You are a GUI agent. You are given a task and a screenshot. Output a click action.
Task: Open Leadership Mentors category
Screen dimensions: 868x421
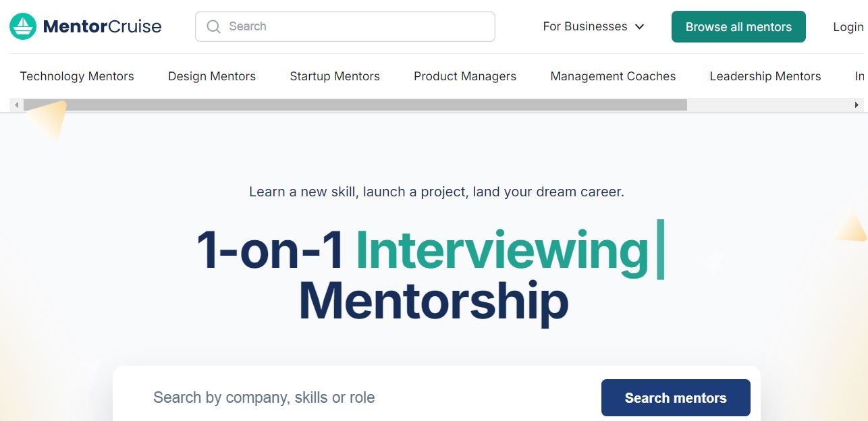point(765,76)
